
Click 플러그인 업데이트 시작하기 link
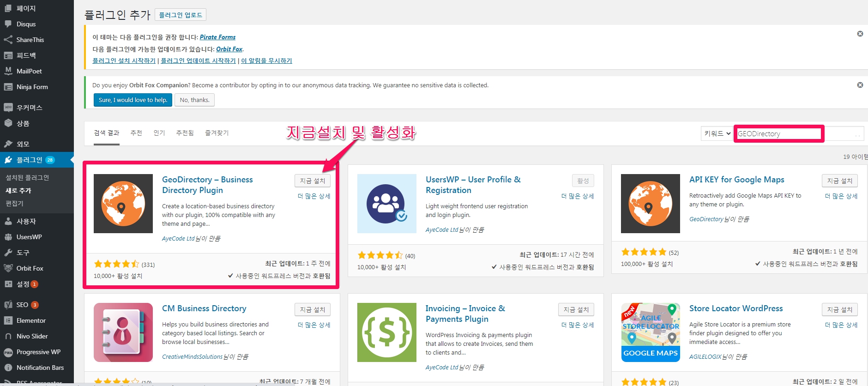pyautogui.click(x=198, y=61)
